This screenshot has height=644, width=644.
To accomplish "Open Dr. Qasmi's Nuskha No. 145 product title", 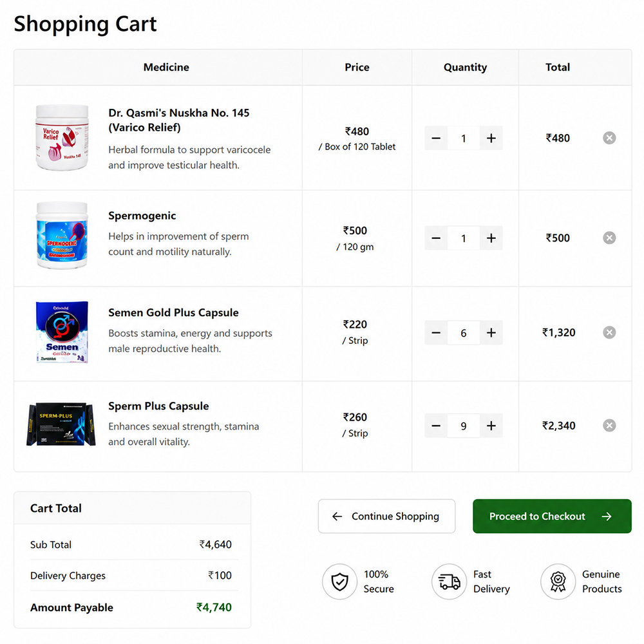I will [178, 120].
